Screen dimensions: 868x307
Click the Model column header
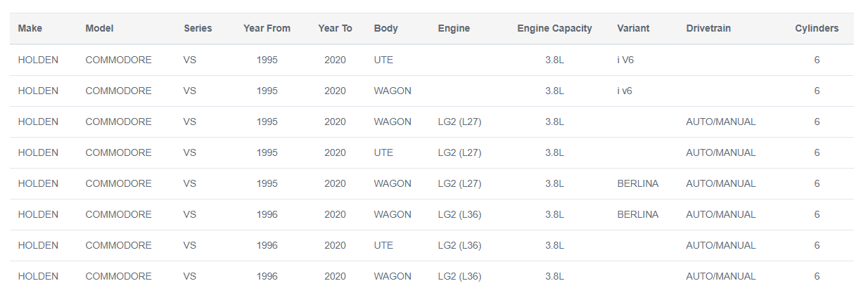[x=99, y=29]
